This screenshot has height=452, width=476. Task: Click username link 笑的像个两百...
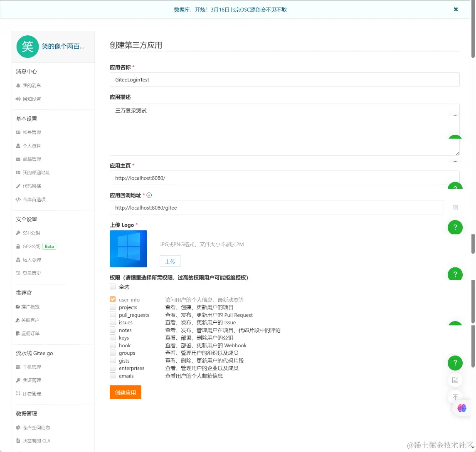(63, 47)
